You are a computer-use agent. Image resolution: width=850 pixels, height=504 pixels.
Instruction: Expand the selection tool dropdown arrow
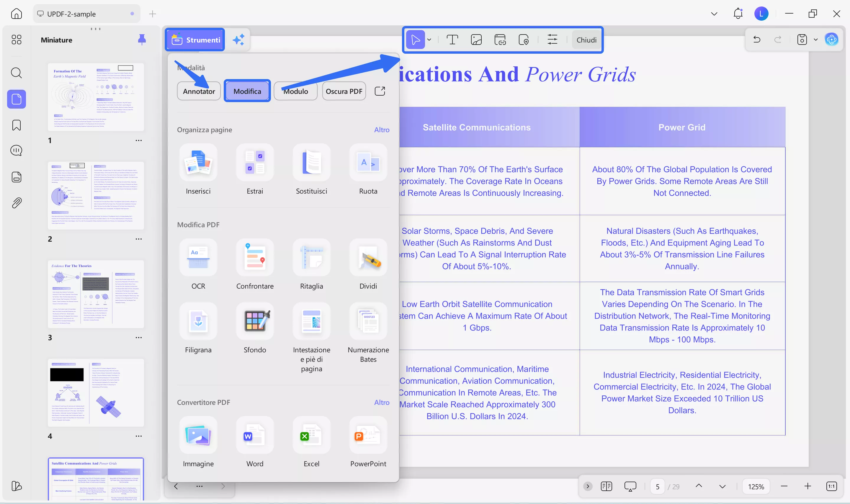click(x=429, y=40)
